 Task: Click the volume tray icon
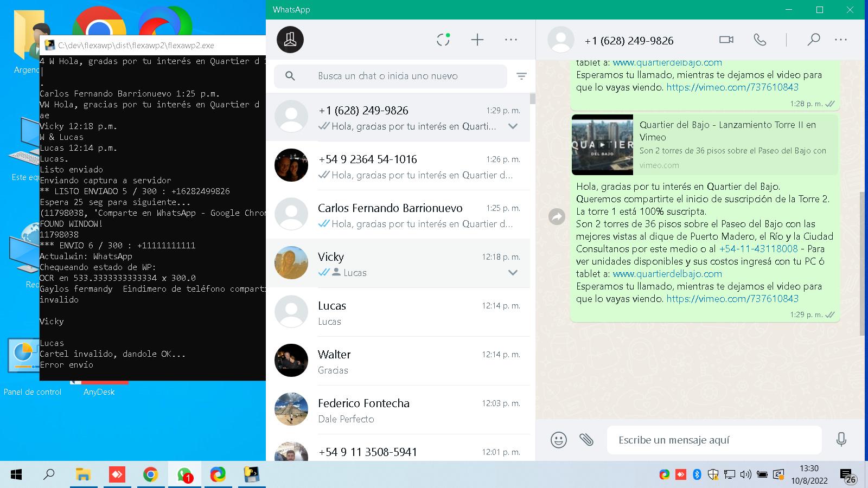(746, 475)
